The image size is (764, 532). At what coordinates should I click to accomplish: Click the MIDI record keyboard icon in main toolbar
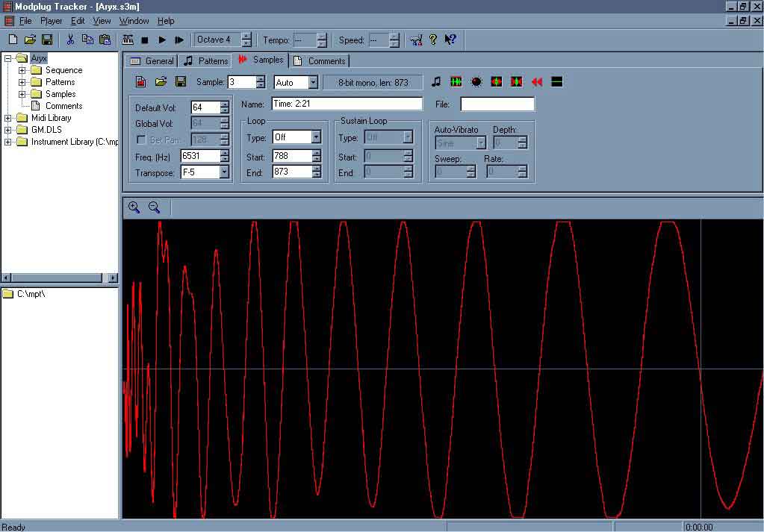click(x=128, y=40)
